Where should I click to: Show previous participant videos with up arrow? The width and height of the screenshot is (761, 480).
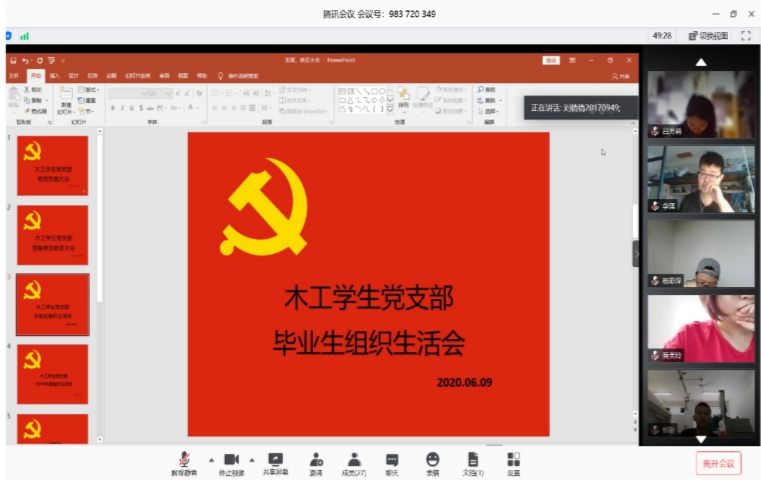point(701,62)
